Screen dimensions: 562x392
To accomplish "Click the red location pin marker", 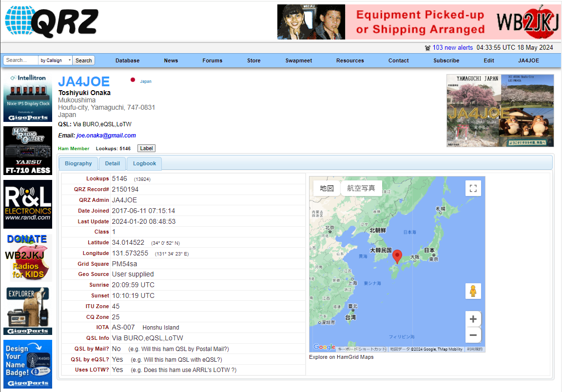I will pyautogui.click(x=397, y=257).
